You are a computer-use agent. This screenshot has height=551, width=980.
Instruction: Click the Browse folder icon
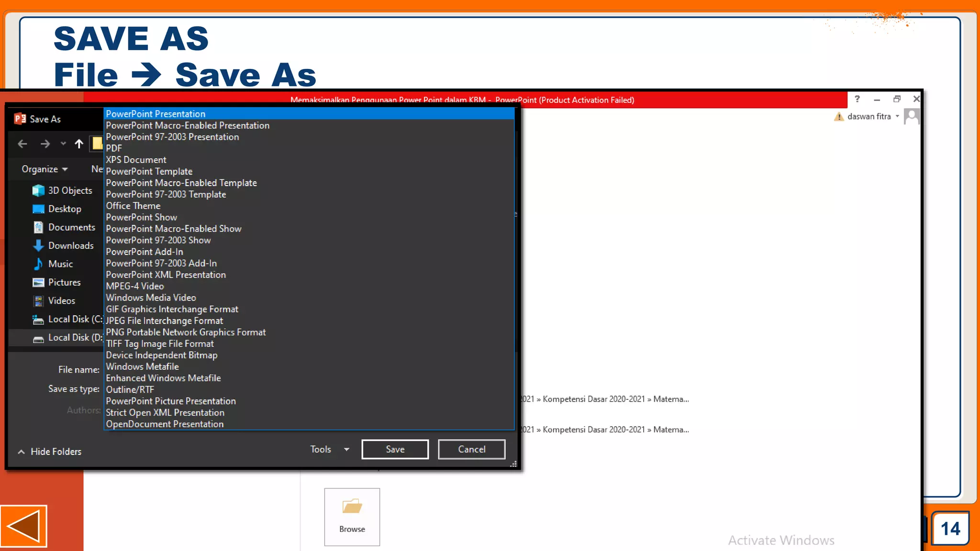point(352,507)
